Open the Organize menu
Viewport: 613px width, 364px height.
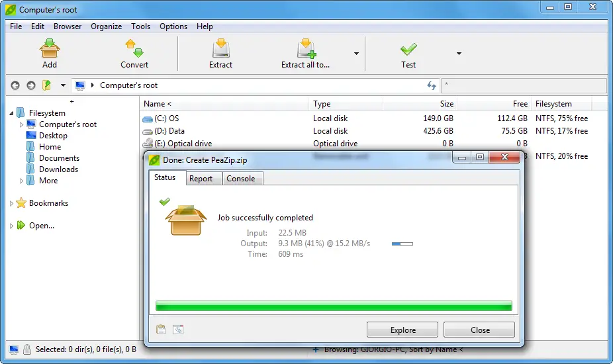coord(107,26)
